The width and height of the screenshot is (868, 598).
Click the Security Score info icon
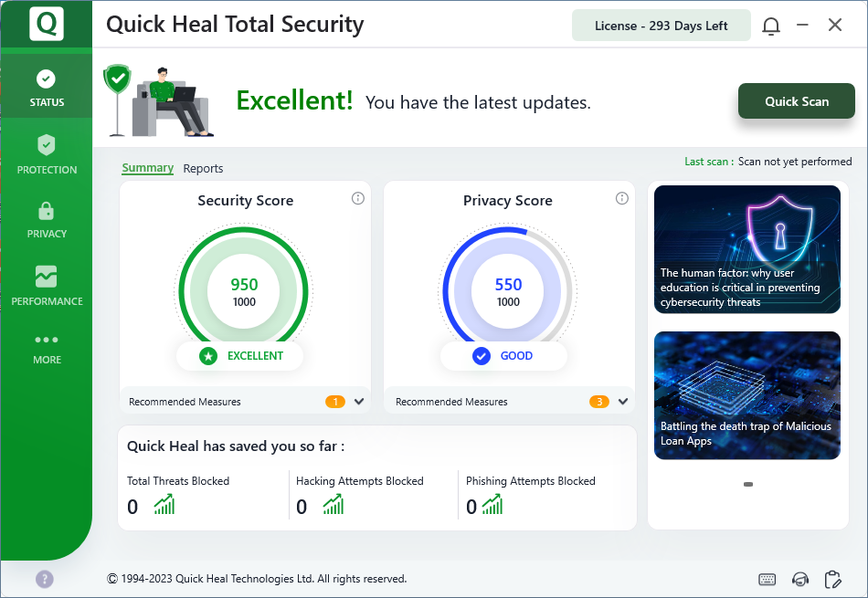358,198
